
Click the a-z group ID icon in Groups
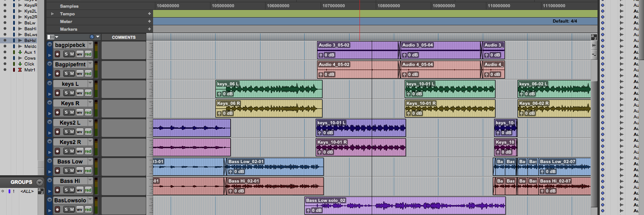pos(41,192)
